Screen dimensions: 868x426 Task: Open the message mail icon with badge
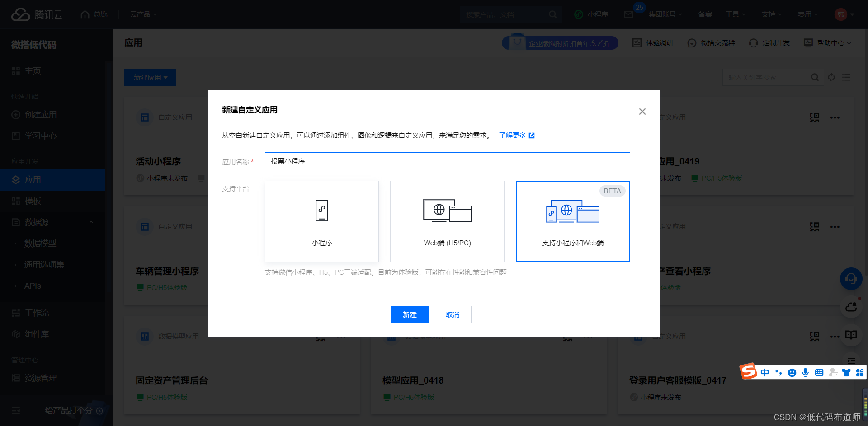point(628,14)
